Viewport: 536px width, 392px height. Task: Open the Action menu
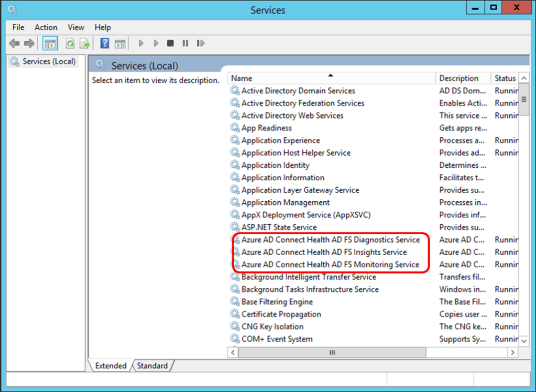(x=46, y=27)
